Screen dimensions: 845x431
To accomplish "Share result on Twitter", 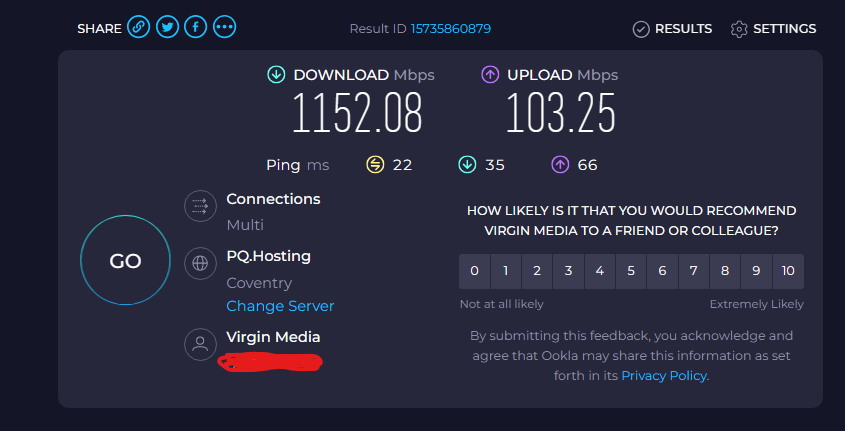I will pos(168,27).
